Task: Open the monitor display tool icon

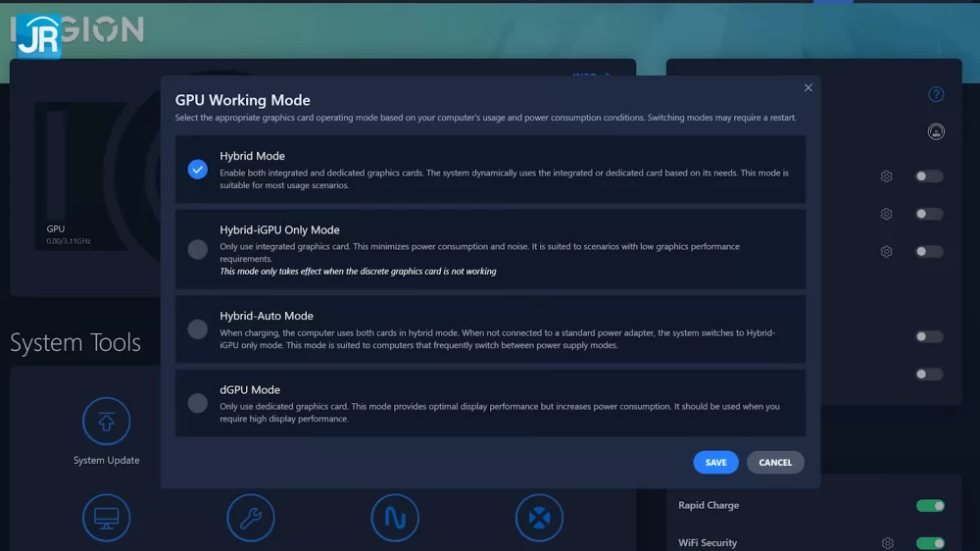Action: click(x=106, y=518)
